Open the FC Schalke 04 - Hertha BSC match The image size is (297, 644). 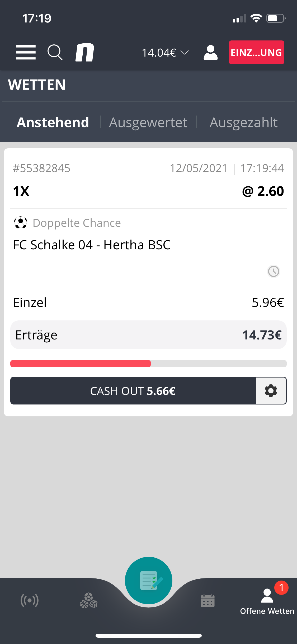coord(92,245)
